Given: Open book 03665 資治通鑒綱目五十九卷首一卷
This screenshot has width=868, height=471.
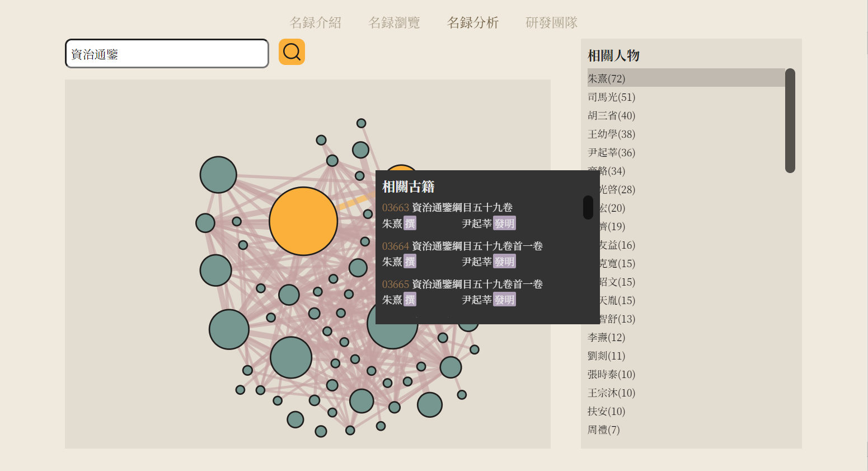Looking at the screenshot, I should pyautogui.click(x=462, y=284).
